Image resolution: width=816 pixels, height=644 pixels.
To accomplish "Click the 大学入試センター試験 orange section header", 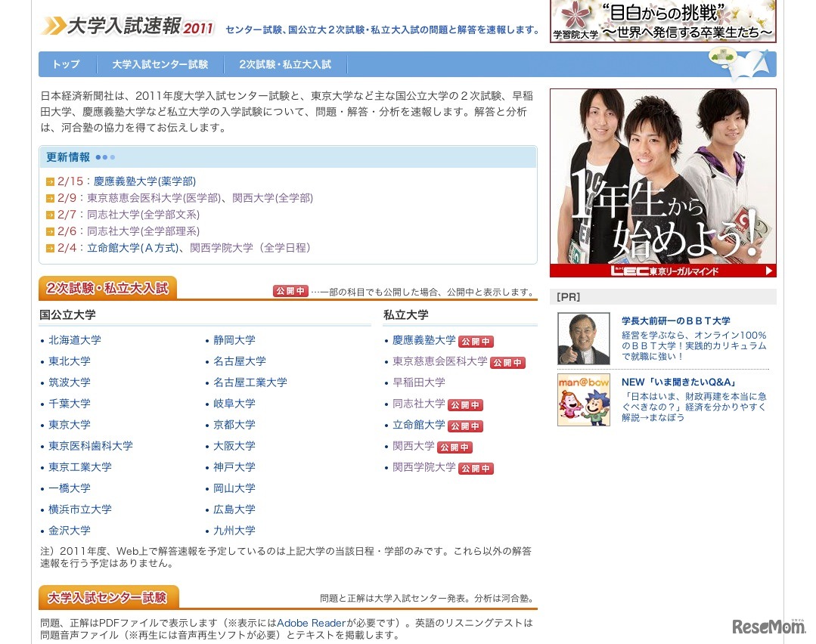I will click(108, 598).
